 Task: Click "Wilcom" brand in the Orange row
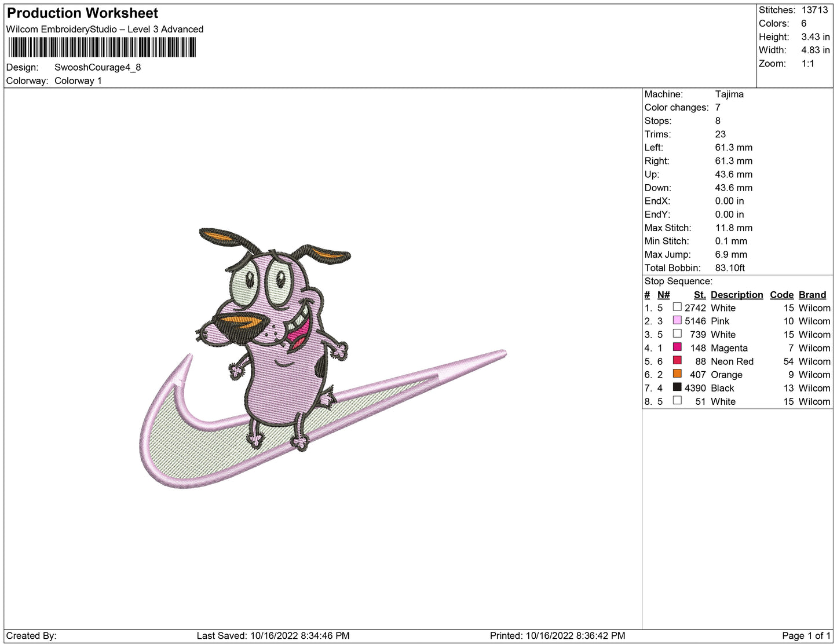[x=814, y=375]
